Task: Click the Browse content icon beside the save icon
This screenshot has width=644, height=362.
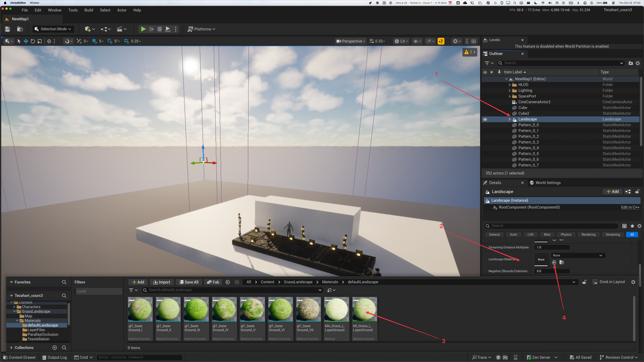Action: pyautogui.click(x=20, y=29)
